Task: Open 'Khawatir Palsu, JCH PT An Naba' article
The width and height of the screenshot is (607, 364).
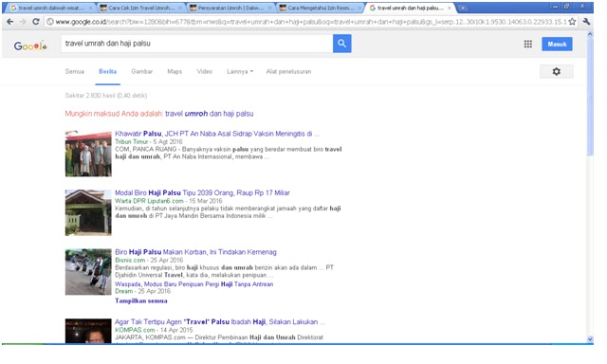Action: click(217, 134)
